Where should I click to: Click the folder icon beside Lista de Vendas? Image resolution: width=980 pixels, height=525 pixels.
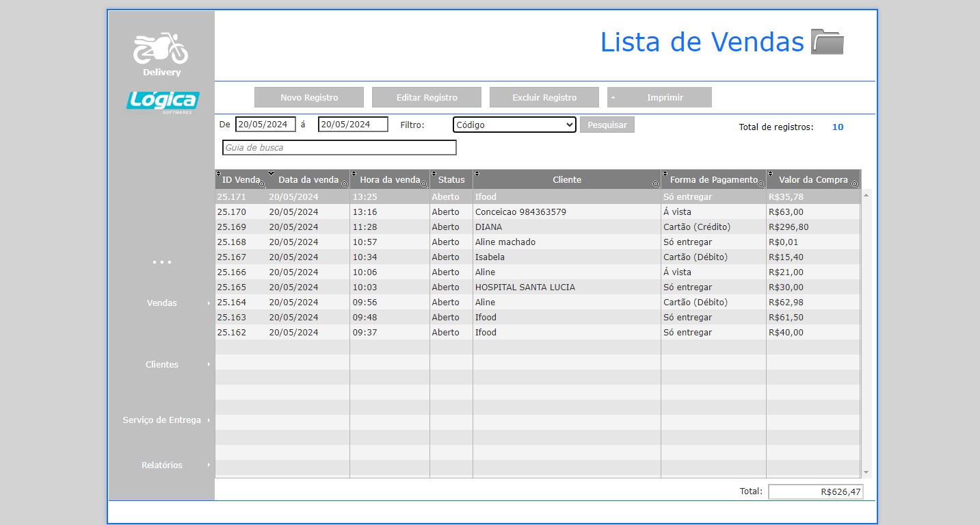pos(827,42)
